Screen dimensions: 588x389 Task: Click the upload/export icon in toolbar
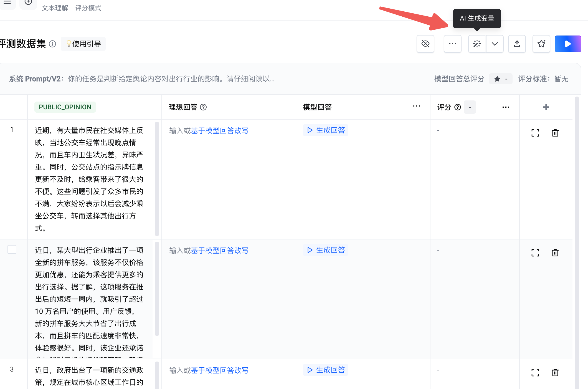(x=517, y=44)
